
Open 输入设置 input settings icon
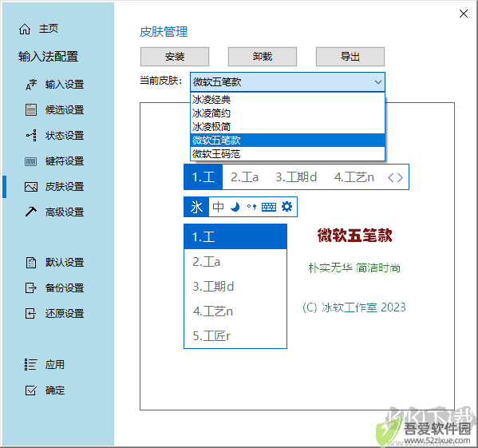pos(31,85)
